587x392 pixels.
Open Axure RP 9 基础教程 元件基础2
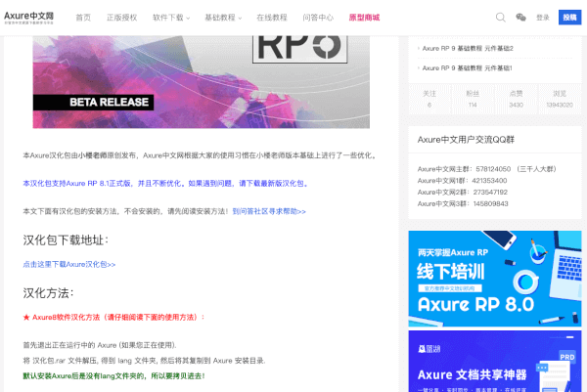click(468, 49)
